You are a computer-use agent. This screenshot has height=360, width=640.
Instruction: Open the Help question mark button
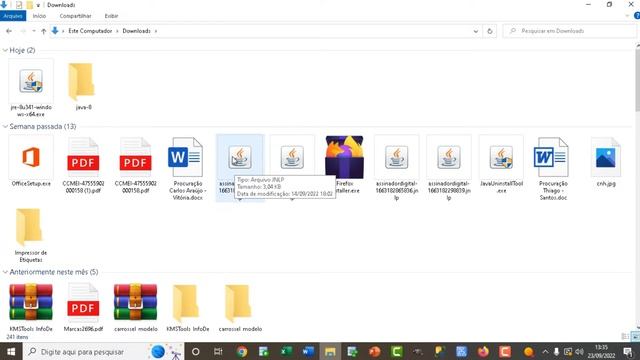[637, 16]
